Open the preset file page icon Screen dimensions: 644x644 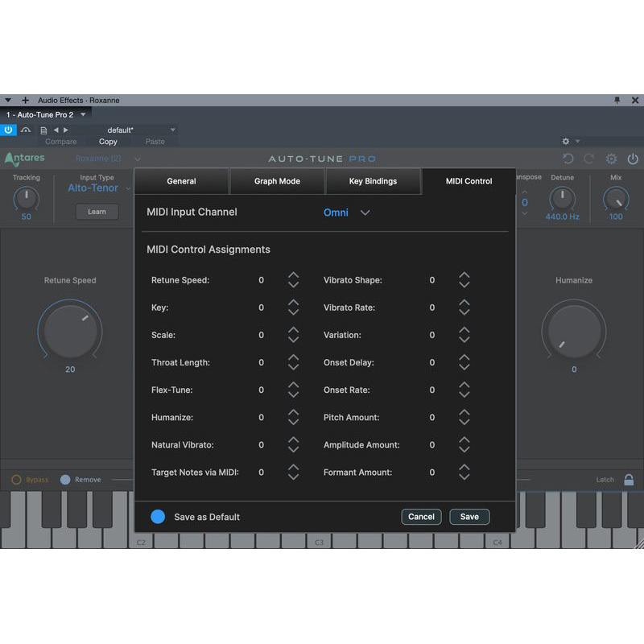coord(43,130)
